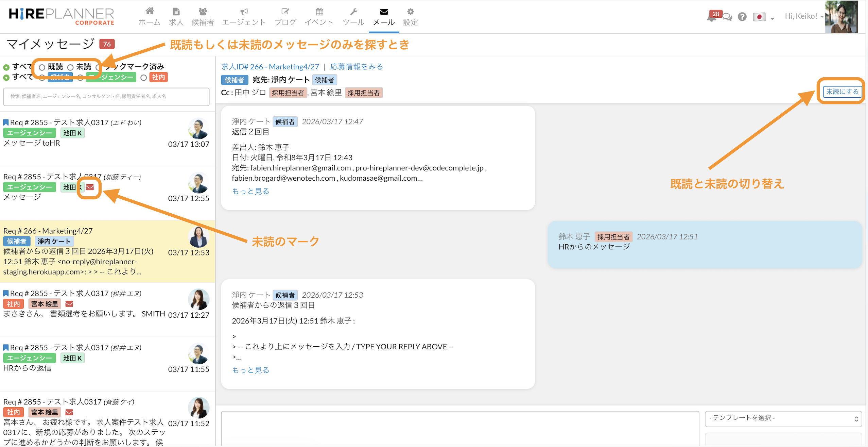868x447 pixels.
Task: Go to the 設定 settings tab
Action: click(410, 16)
